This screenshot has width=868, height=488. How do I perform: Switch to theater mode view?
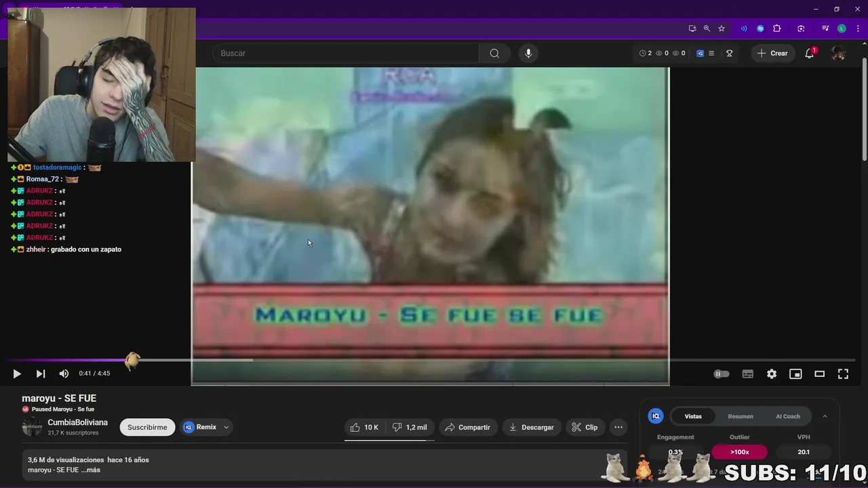coord(819,374)
